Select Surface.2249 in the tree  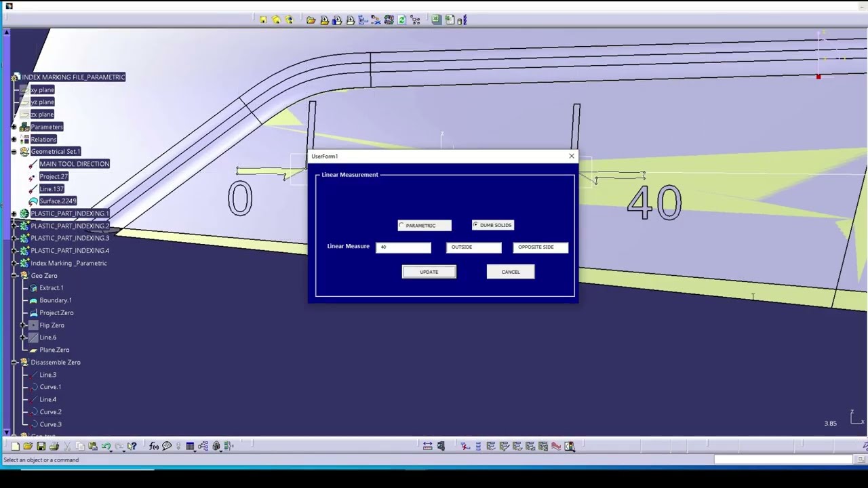(x=58, y=201)
